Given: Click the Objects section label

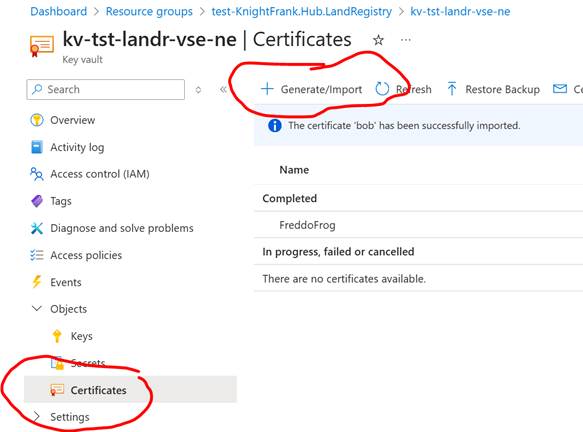Looking at the screenshot, I should pyautogui.click(x=68, y=309).
